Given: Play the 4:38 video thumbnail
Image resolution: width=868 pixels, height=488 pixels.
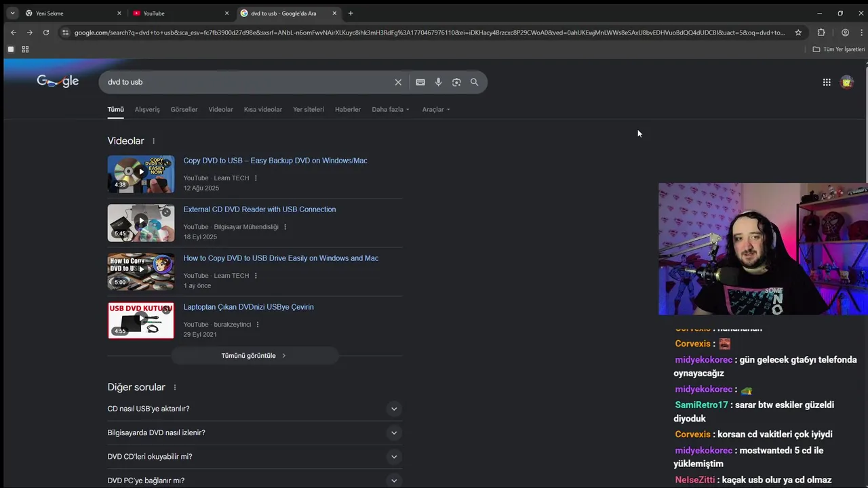Looking at the screenshot, I should click(x=141, y=174).
